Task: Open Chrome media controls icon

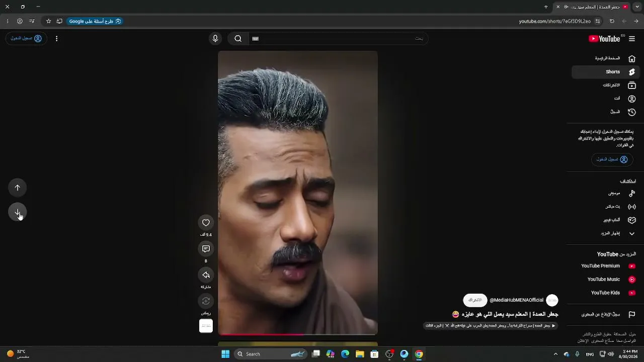Action: (32, 21)
